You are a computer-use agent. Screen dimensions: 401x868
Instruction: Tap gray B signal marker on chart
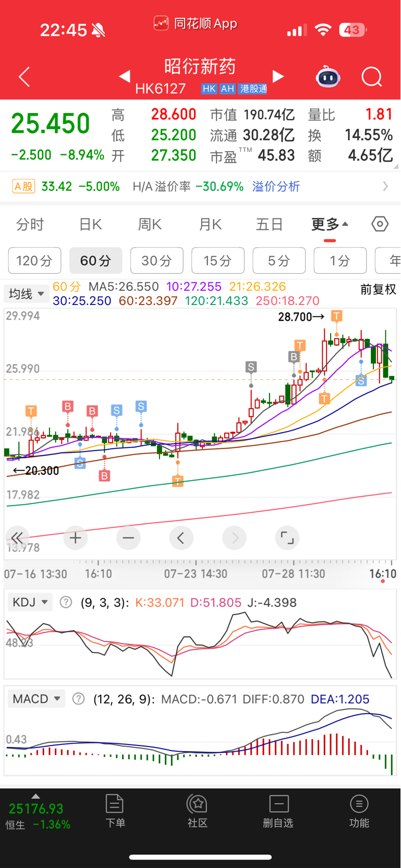coord(294,357)
